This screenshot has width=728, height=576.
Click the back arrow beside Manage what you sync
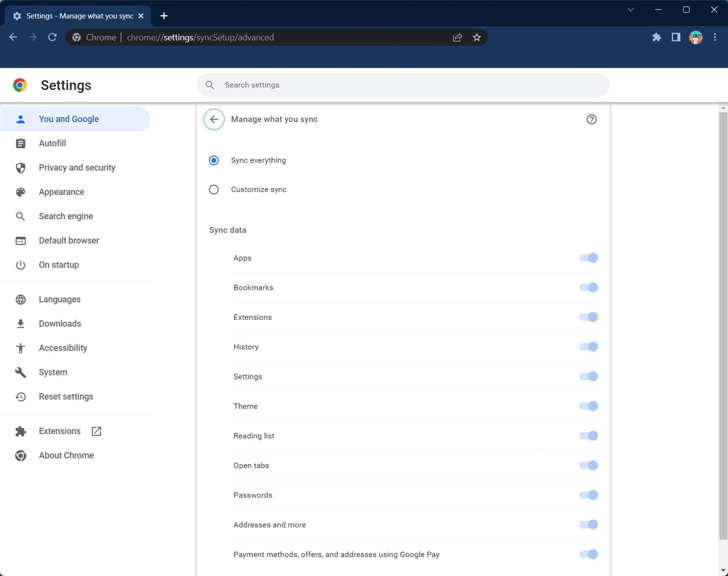click(214, 120)
